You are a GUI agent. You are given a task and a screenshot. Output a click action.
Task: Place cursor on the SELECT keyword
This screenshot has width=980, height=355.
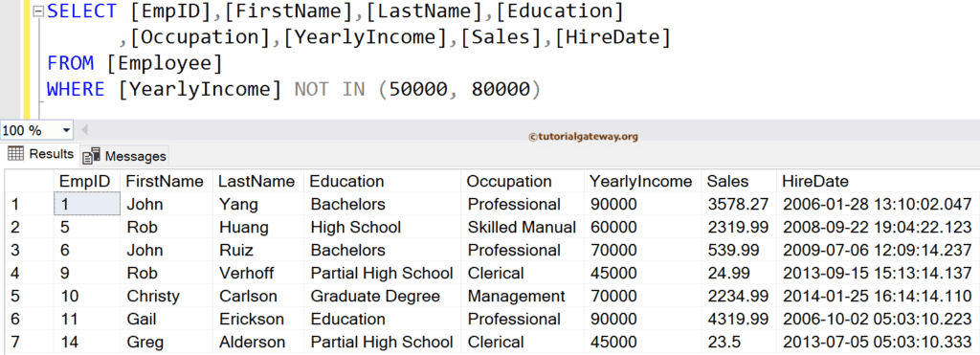pyautogui.click(x=81, y=11)
